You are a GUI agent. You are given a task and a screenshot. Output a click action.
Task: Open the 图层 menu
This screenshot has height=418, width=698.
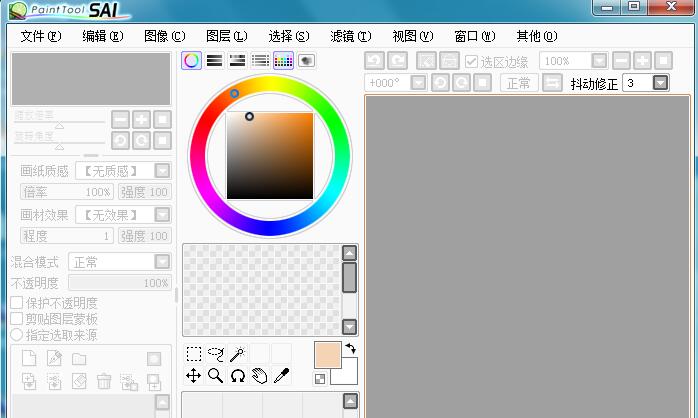click(225, 36)
